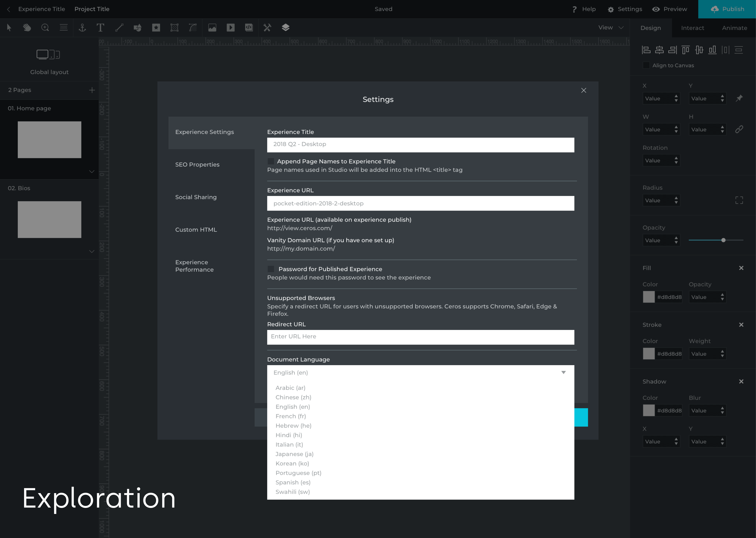Viewport: 756px width, 538px height.
Task: Select the Text tool
Action: point(100,28)
